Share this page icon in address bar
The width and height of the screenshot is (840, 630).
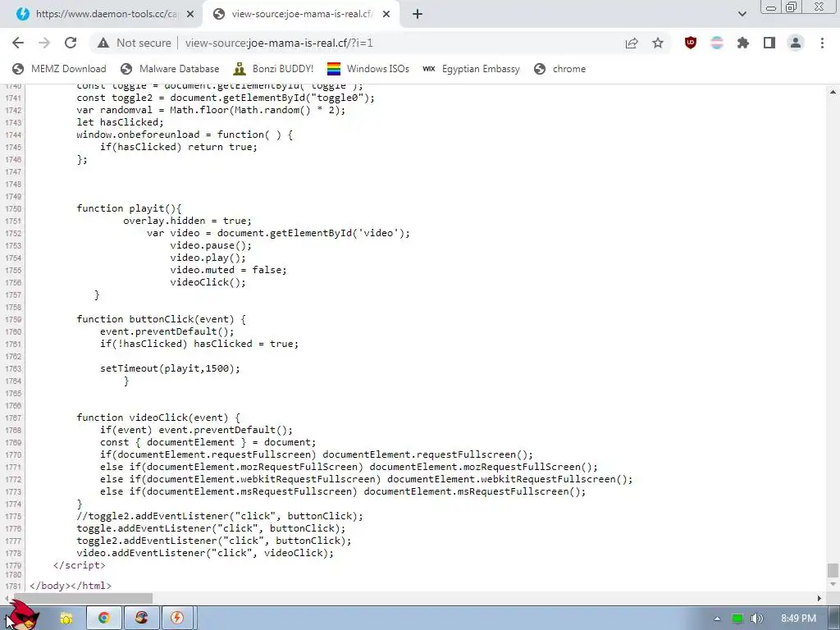(x=632, y=43)
